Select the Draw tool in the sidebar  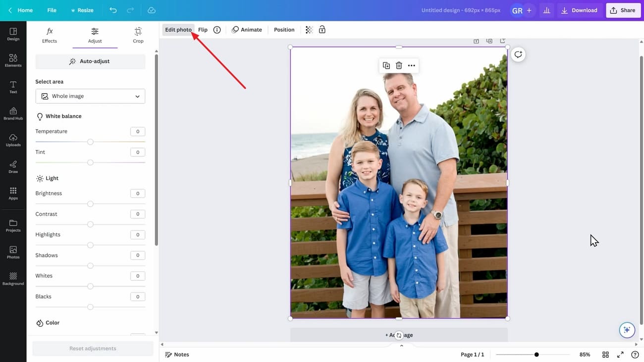13,167
